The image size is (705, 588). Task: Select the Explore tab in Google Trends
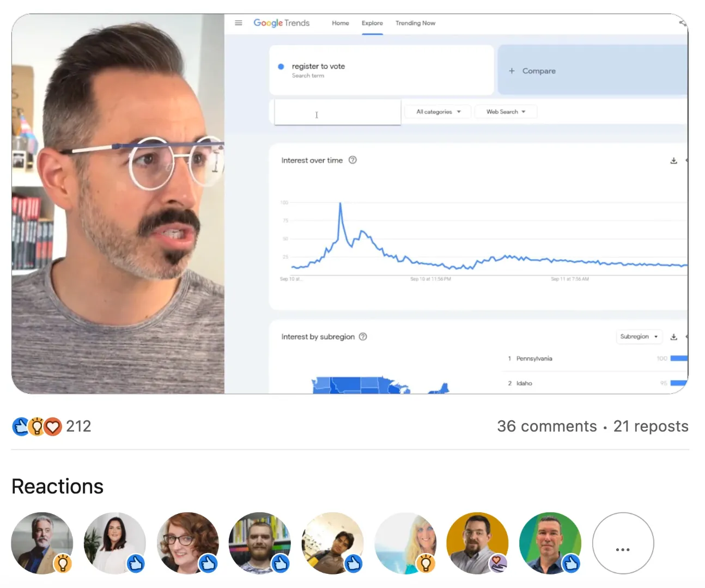pyautogui.click(x=372, y=23)
